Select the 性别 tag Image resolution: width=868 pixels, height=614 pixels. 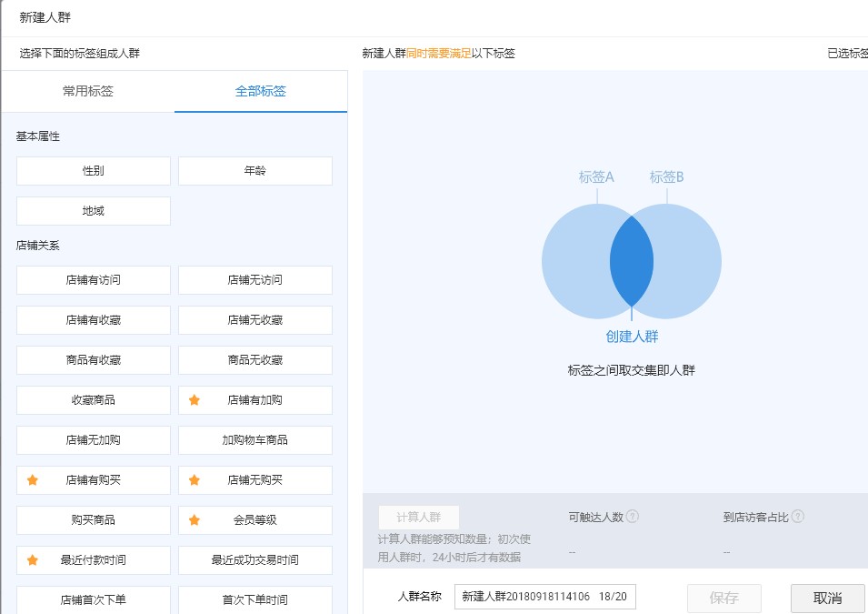94,171
